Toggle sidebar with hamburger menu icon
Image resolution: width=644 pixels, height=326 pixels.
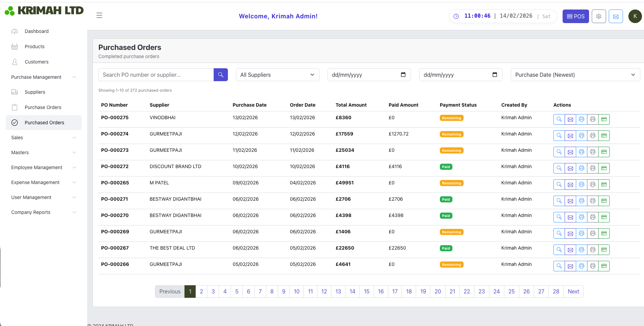(99, 15)
